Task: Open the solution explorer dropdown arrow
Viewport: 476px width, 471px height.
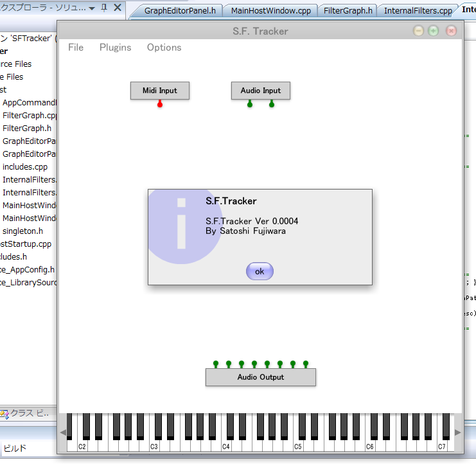Action: point(92,8)
